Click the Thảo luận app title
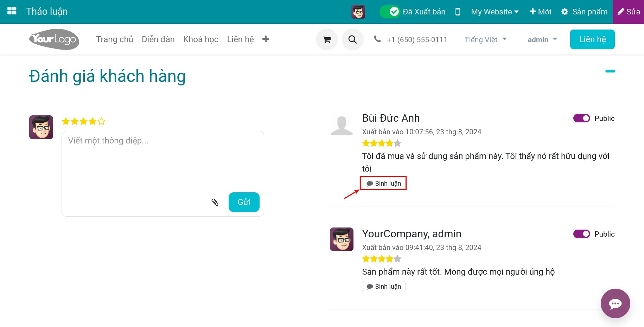 point(47,12)
